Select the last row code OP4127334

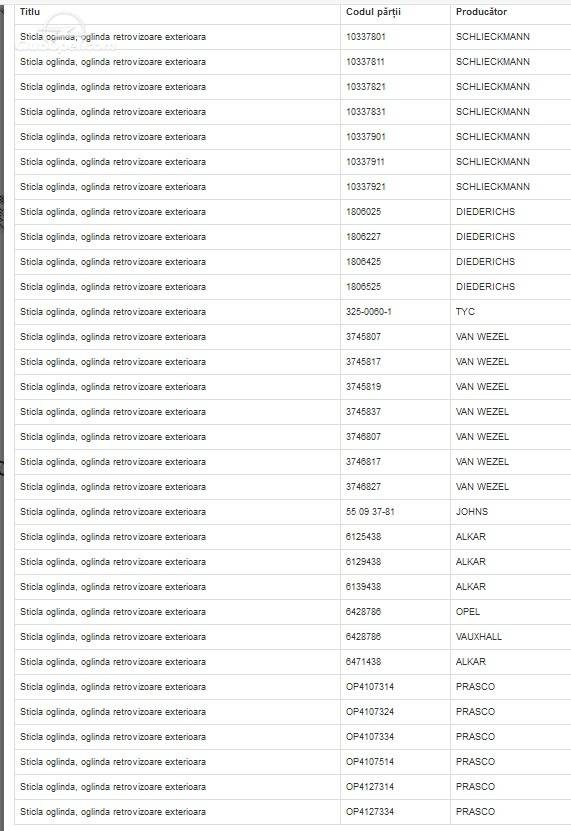tap(370, 811)
